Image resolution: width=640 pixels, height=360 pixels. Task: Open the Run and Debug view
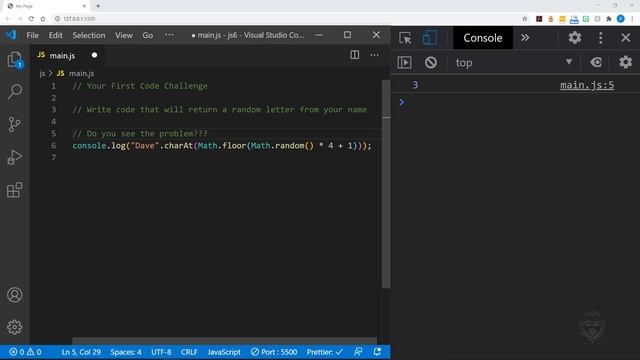[x=15, y=157]
